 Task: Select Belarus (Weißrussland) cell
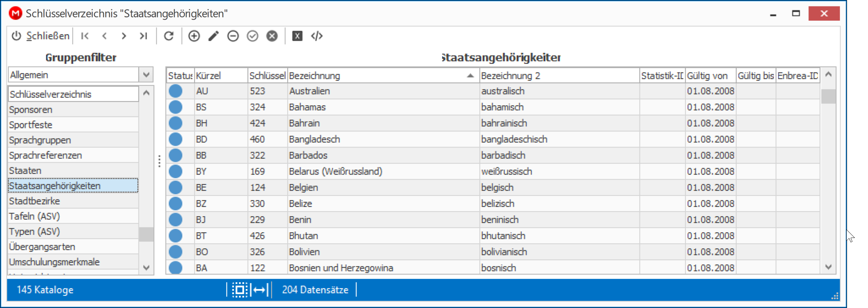tap(383, 171)
